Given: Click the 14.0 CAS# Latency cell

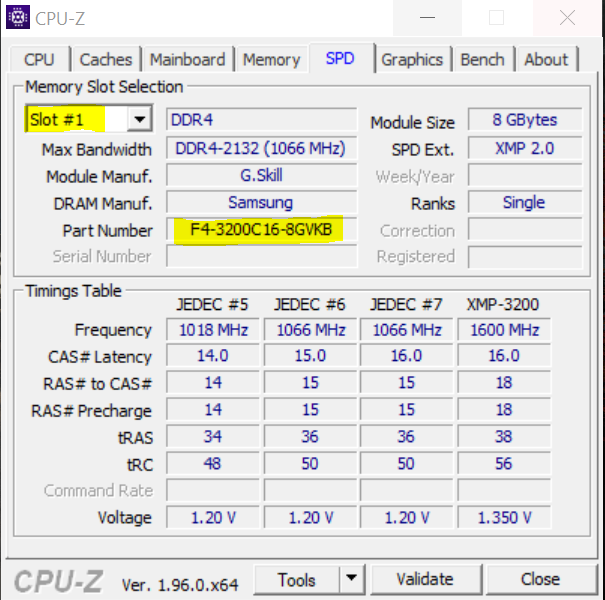Looking at the screenshot, I should click(x=213, y=355).
